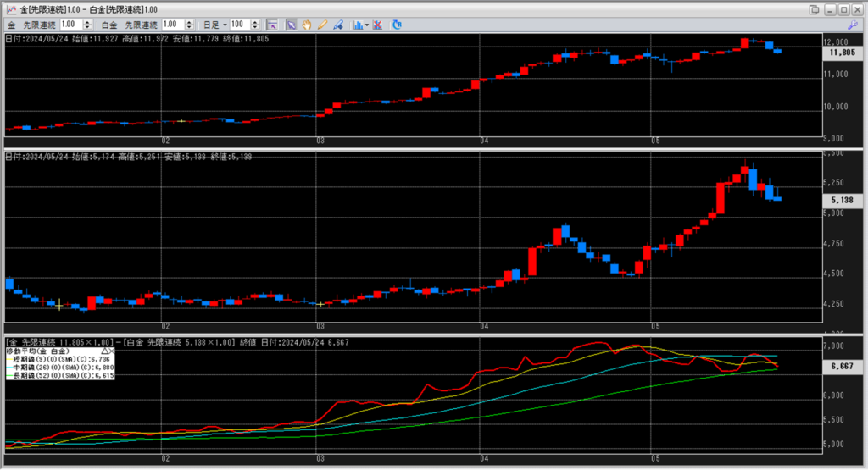Click the blue brush edit-drawing tool
This screenshot has width=868, height=470.
pos(337,25)
